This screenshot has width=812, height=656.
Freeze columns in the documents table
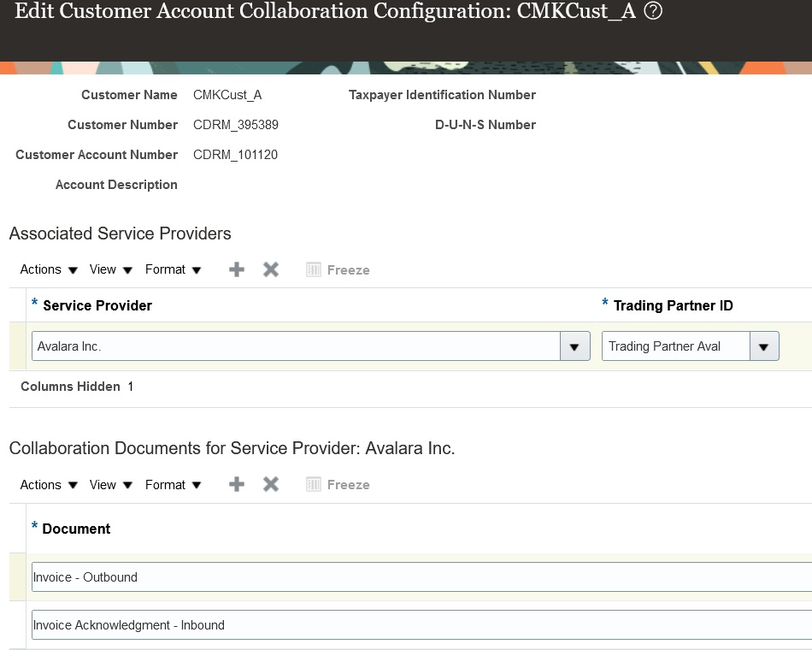(x=338, y=484)
